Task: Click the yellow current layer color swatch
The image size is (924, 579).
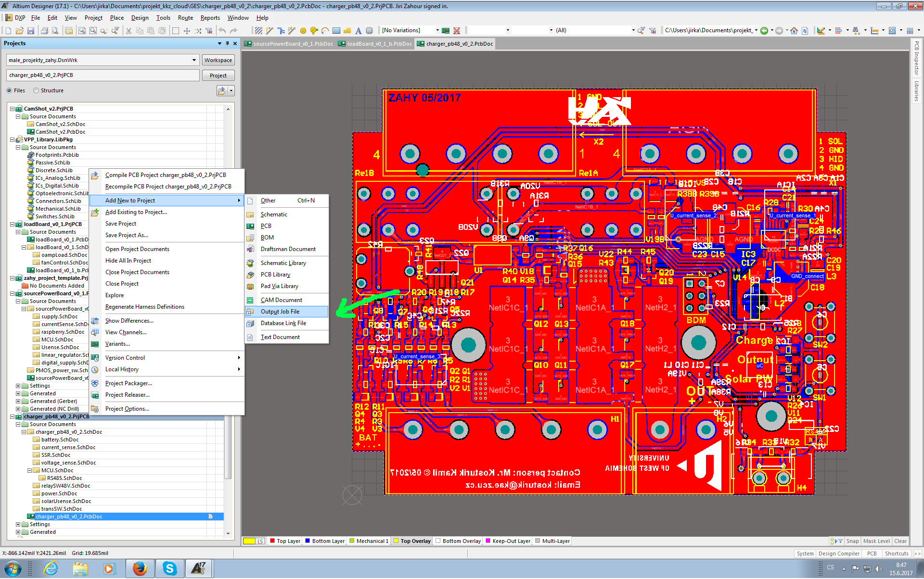Action: (249, 541)
